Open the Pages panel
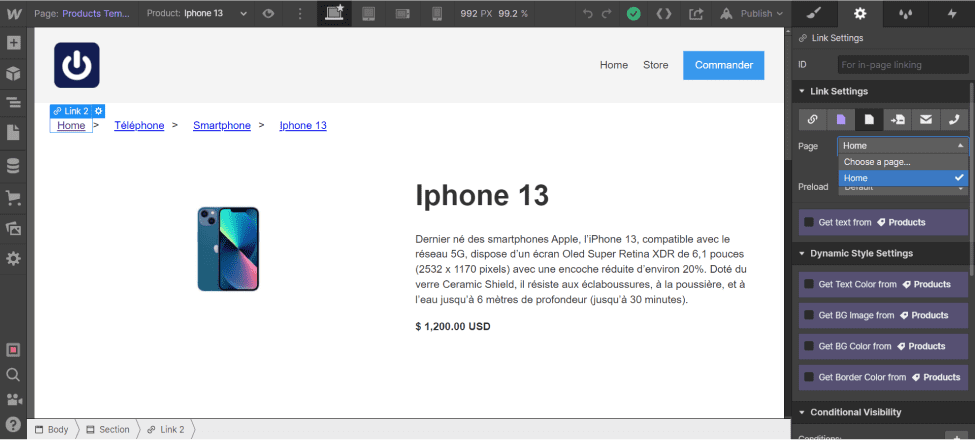 13,132
